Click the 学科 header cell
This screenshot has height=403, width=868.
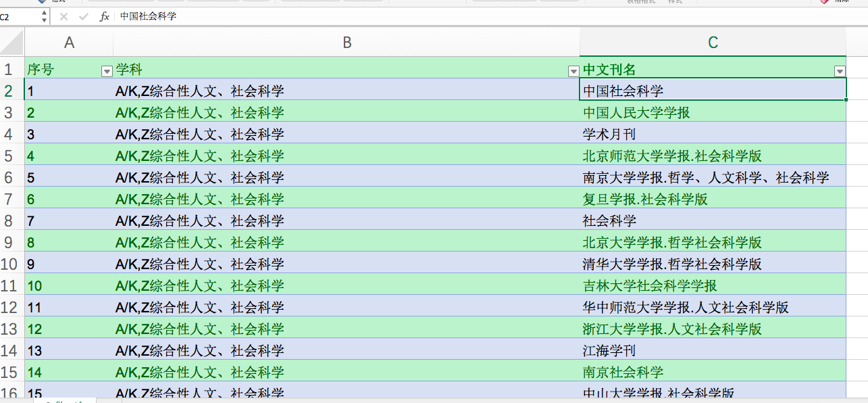click(347, 69)
